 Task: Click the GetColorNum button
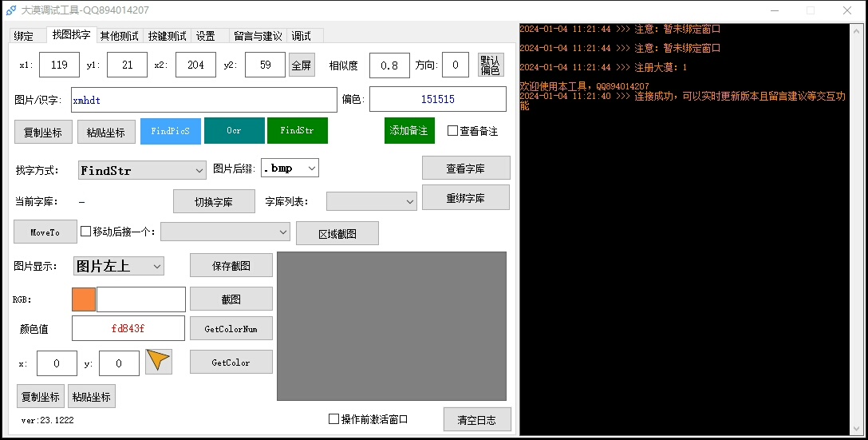231,329
